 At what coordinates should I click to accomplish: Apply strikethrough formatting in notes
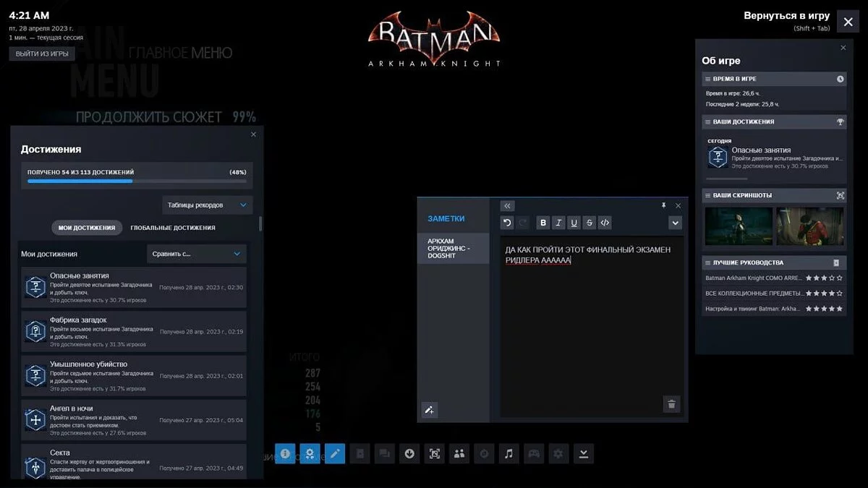[x=590, y=223]
